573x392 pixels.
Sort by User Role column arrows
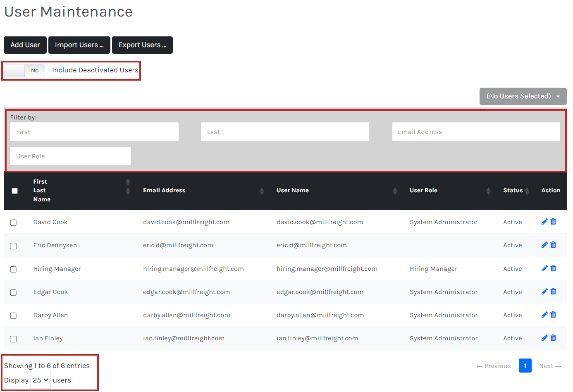pos(488,191)
